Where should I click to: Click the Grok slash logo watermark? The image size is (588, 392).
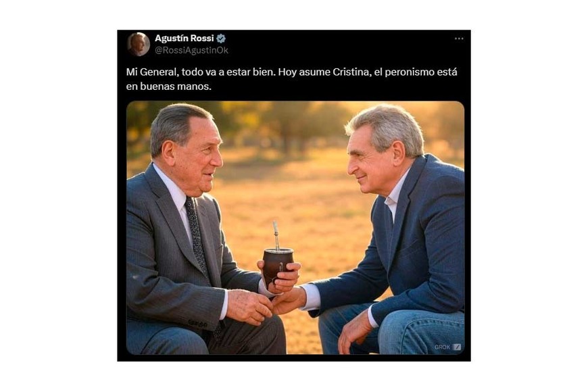[x=457, y=347]
